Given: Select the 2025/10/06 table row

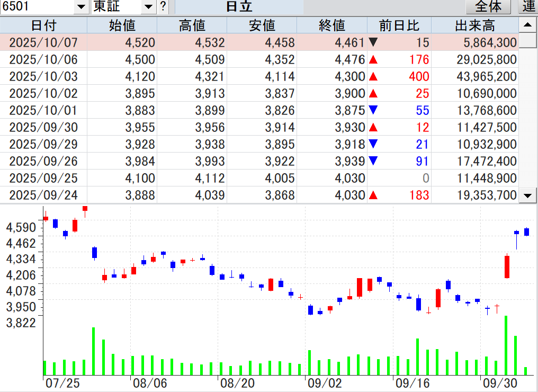Looking at the screenshot, I should click(x=212, y=60).
